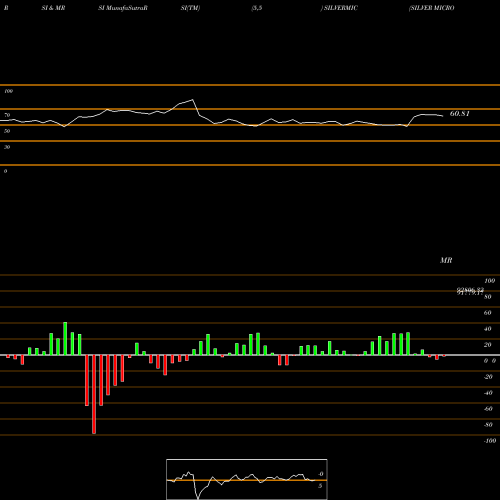This screenshot has width=500, height=500.
Task: Open the mini overview chart thumbnail
Action: click(247, 479)
